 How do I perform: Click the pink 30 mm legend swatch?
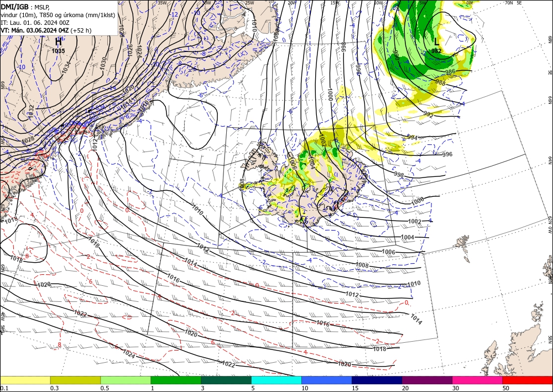point(478,380)
